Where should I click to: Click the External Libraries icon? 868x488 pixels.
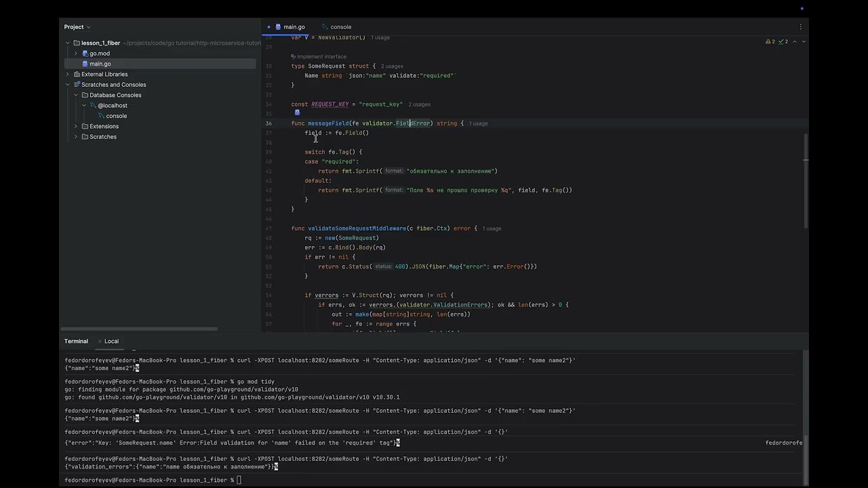click(x=77, y=74)
